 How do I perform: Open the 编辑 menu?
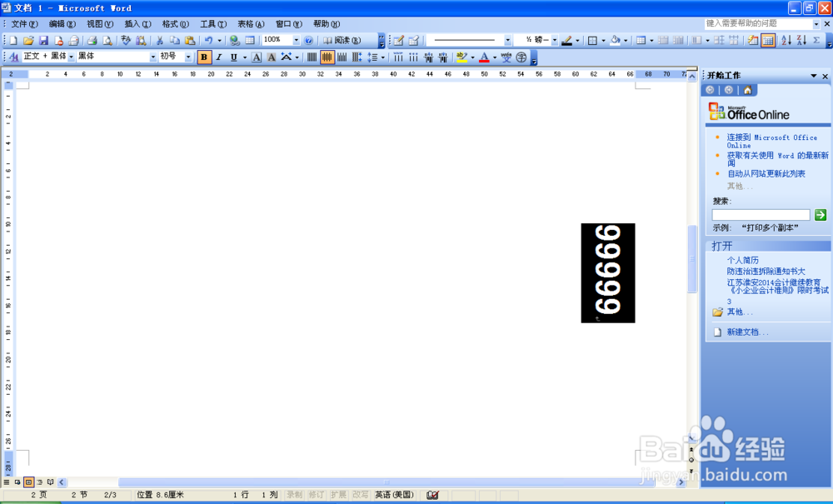62,24
